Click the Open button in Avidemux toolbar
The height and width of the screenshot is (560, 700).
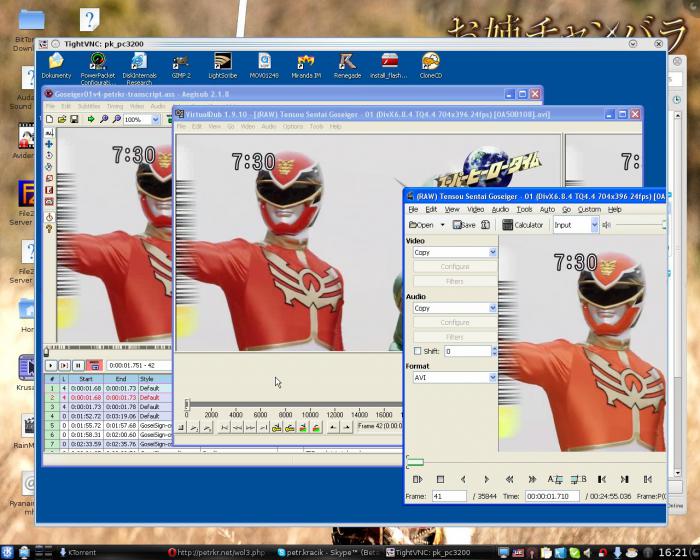coord(421,225)
